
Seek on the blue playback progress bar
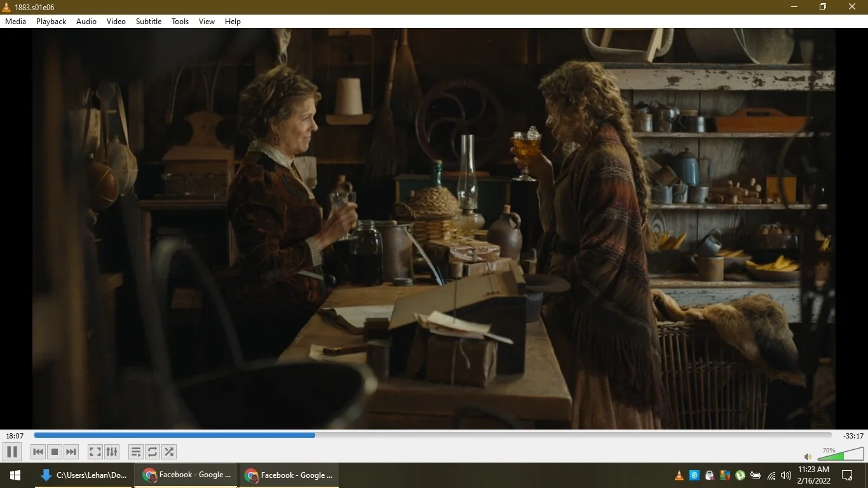[x=432, y=435]
